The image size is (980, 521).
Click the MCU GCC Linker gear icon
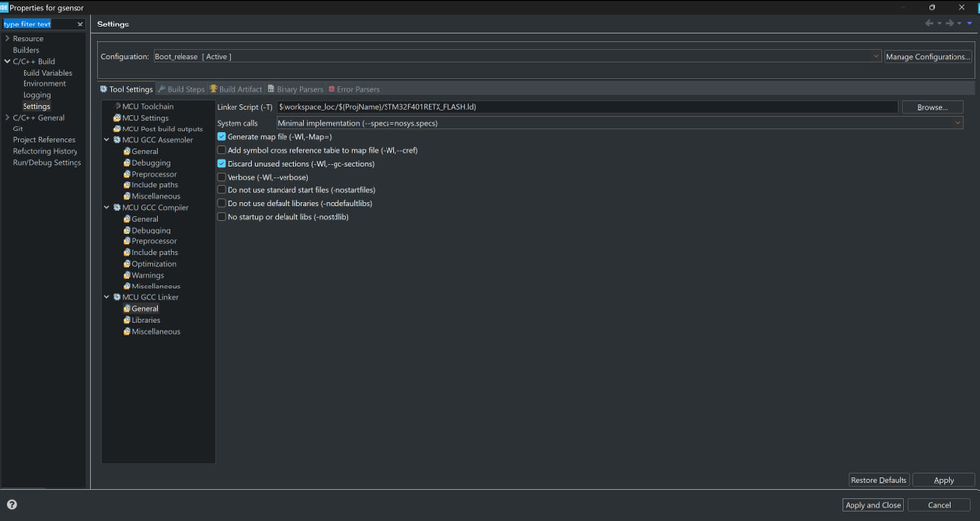117,297
